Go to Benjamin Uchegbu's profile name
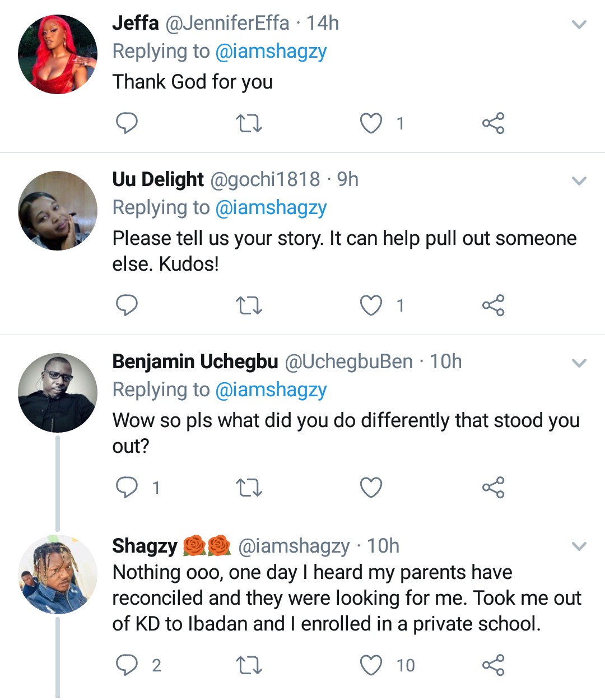605x700 pixels. [195, 362]
